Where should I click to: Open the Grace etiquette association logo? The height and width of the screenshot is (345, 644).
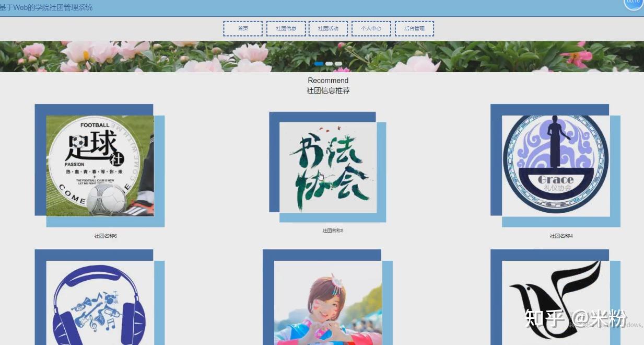click(556, 166)
